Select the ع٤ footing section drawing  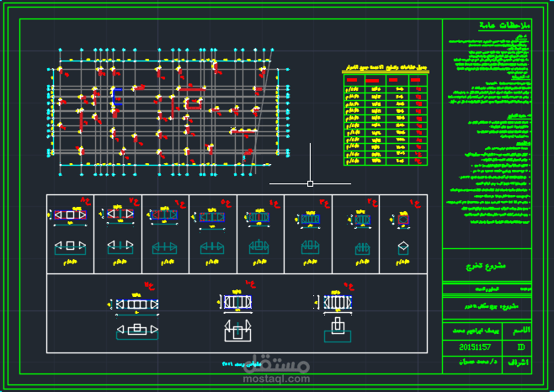[259, 246]
